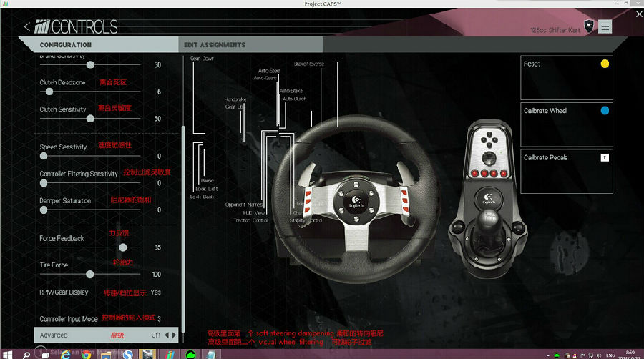The width and height of the screenshot is (644, 359).
Task: Switch to the Configuration tab
Action: point(99,45)
